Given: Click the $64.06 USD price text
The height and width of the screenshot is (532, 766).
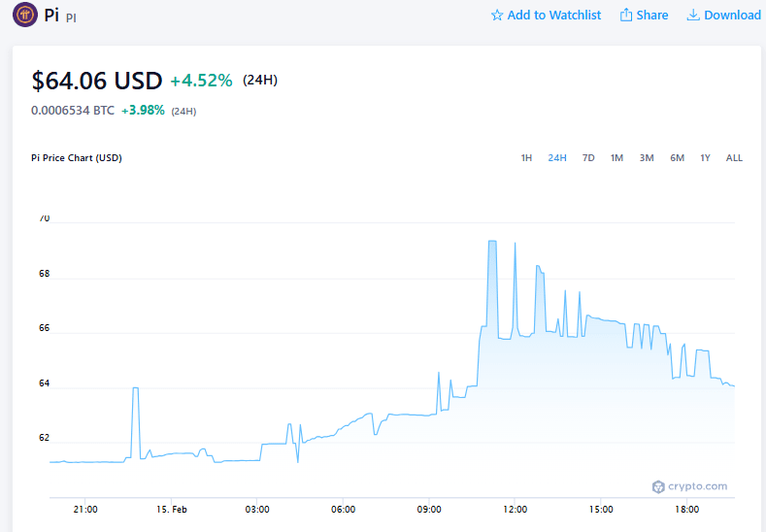Looking at the screenshot, I should [x=97, y=81].
